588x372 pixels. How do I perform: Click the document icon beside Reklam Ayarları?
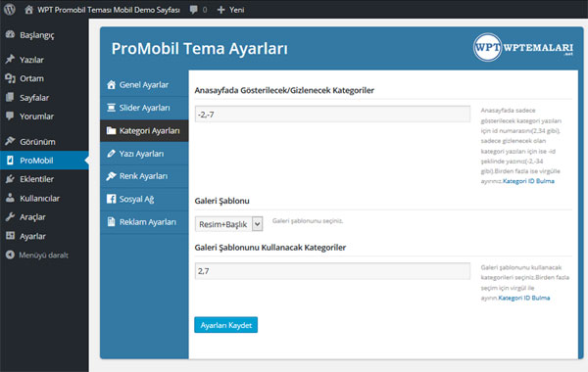pyautogui.click(x=111, y=222)
